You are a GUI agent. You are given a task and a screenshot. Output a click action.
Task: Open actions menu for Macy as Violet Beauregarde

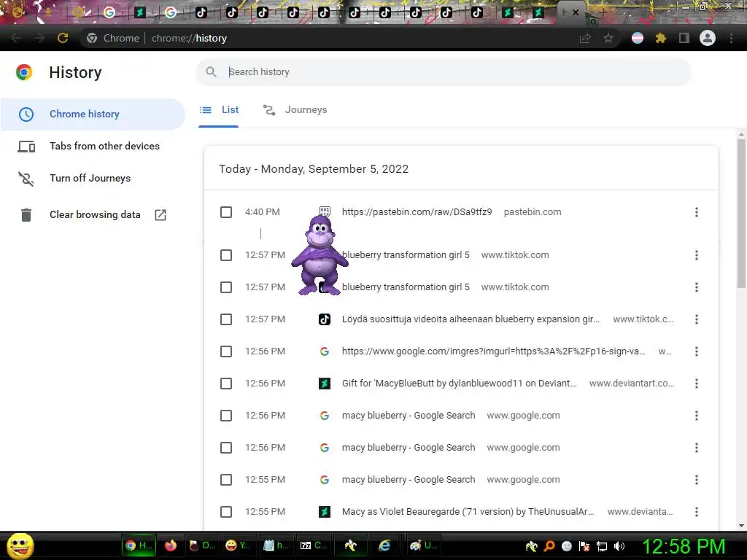tap(697, 512)
